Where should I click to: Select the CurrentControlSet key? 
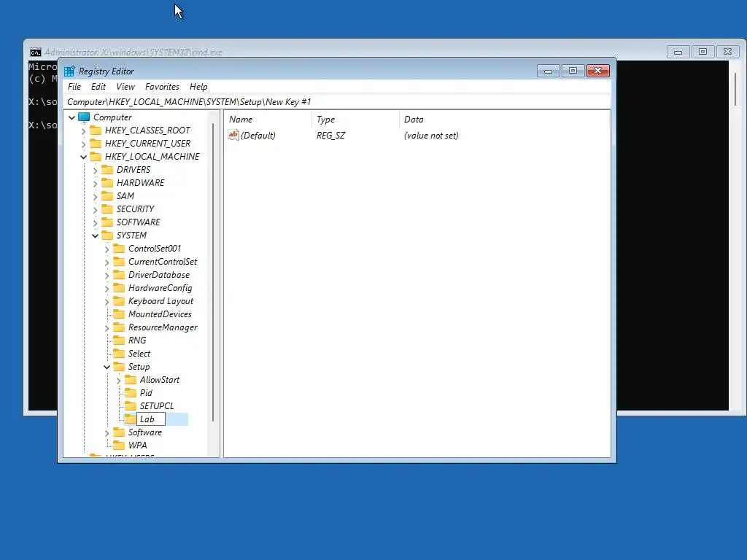(163, 262)
